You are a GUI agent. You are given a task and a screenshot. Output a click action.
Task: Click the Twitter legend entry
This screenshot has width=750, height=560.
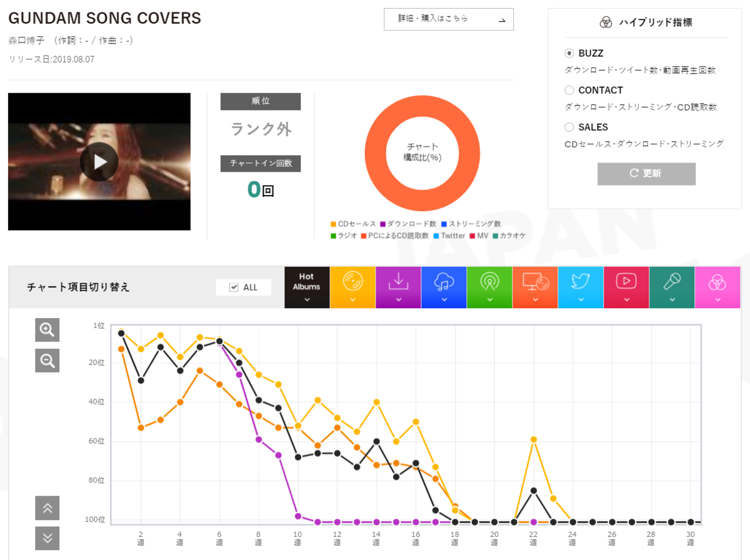pos(449,236)
